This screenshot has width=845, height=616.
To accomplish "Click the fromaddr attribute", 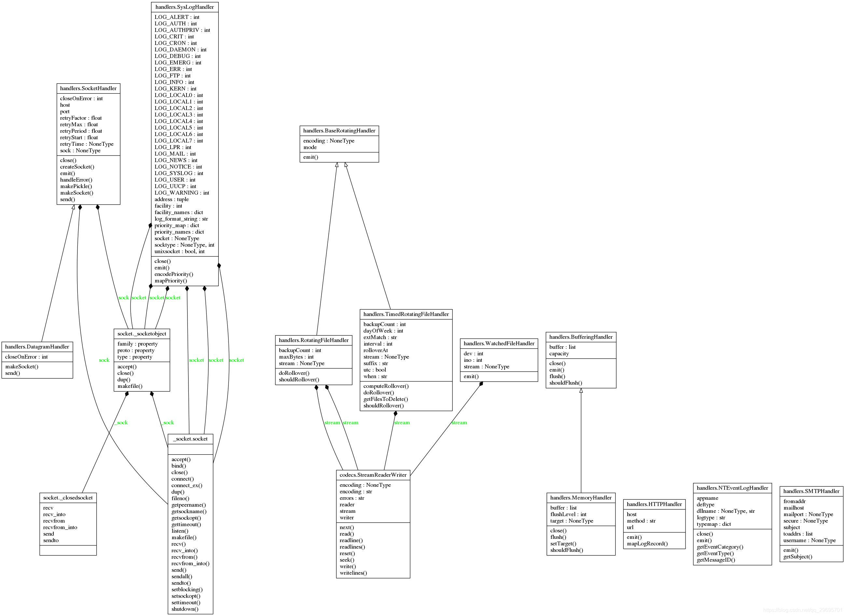I will coord(795,501).
